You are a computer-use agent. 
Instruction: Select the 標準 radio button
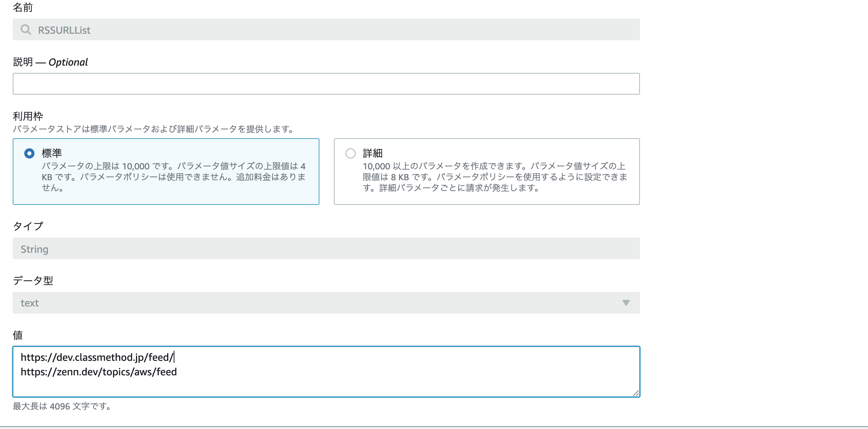[x=29, y=153]
